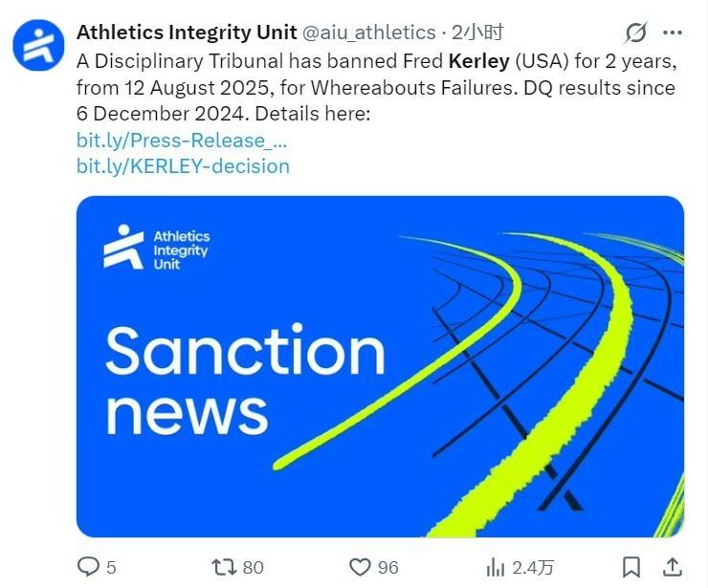Click the Grok circle-slash icon
708x588 pixels.
[x=636, y=33]
